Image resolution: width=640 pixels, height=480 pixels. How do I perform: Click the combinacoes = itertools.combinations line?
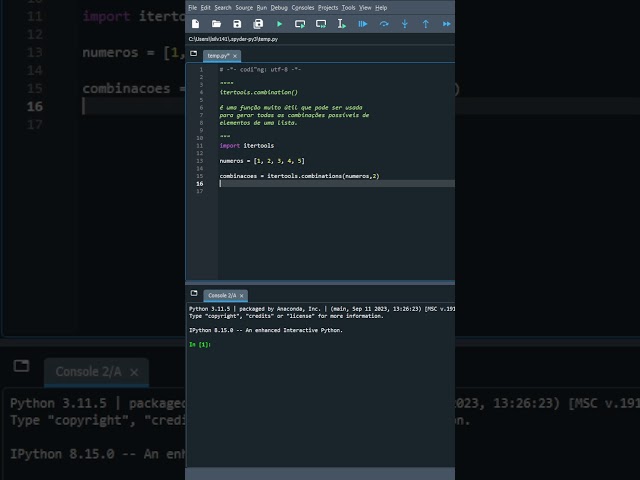tap(299, 176)
